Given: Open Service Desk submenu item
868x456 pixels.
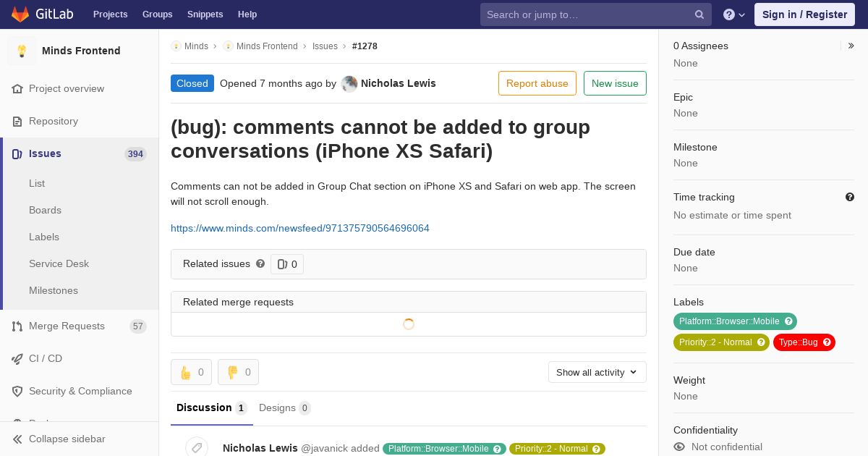Looking at the screenshot, I should pos(59,263).
